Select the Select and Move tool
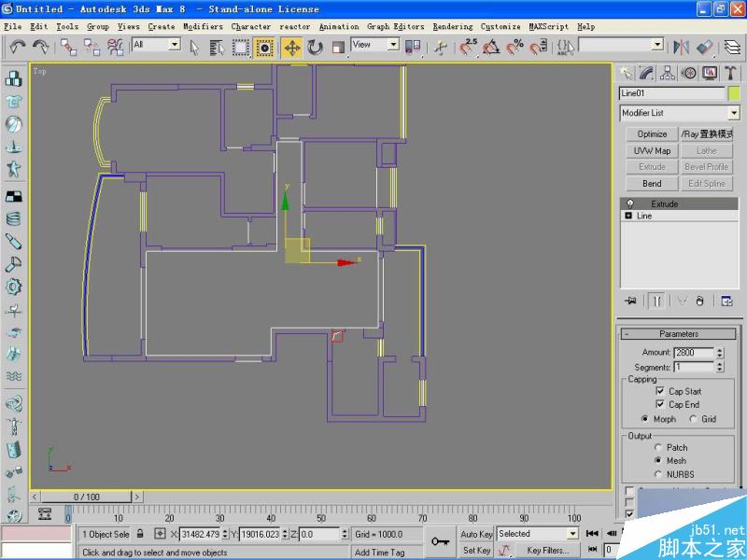Viewport: 747px width, 560px height. (x=292, y=48)
